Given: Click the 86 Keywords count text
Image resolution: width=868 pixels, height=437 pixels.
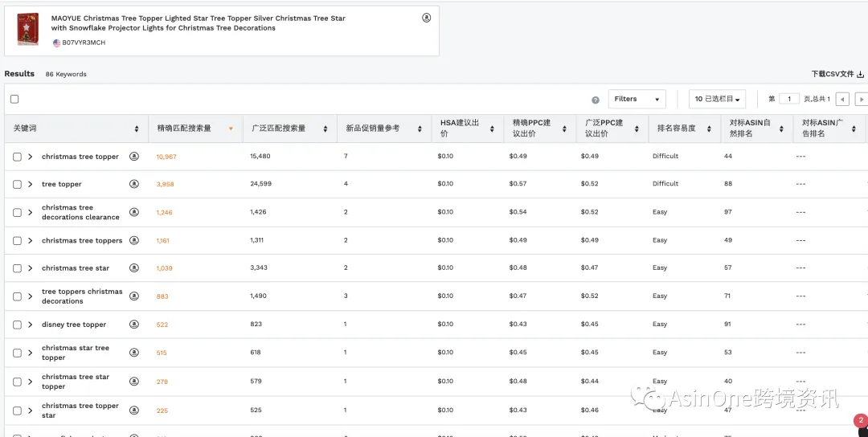Looking at the screenshot, I should tap(66, 74).
